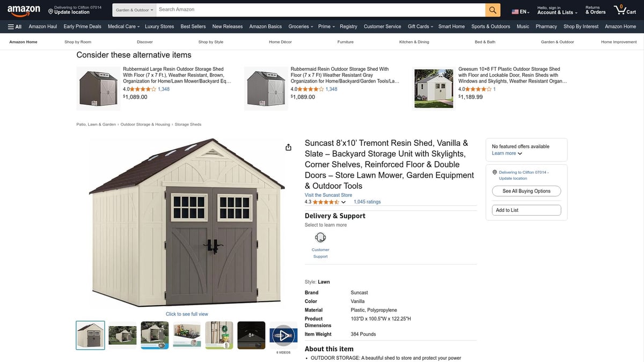The width and height of the screenshot is (644, 362).
Task: Click the orange search magnifier button
Action: [x=493, y=10]
